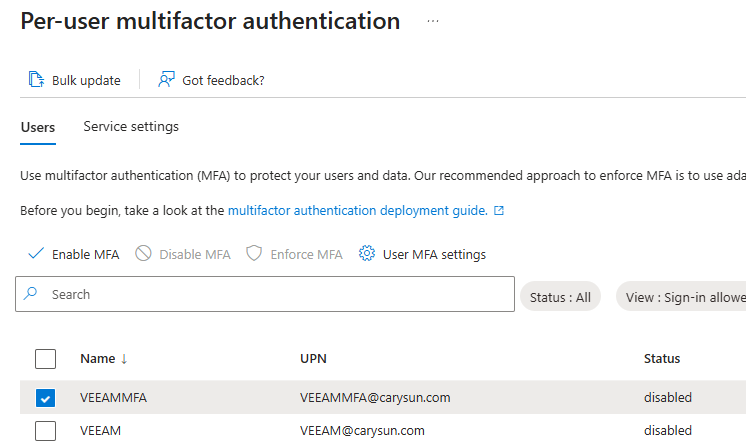Click the Got feedback? button
746x444 pixels.
click(x=223, y=80)
